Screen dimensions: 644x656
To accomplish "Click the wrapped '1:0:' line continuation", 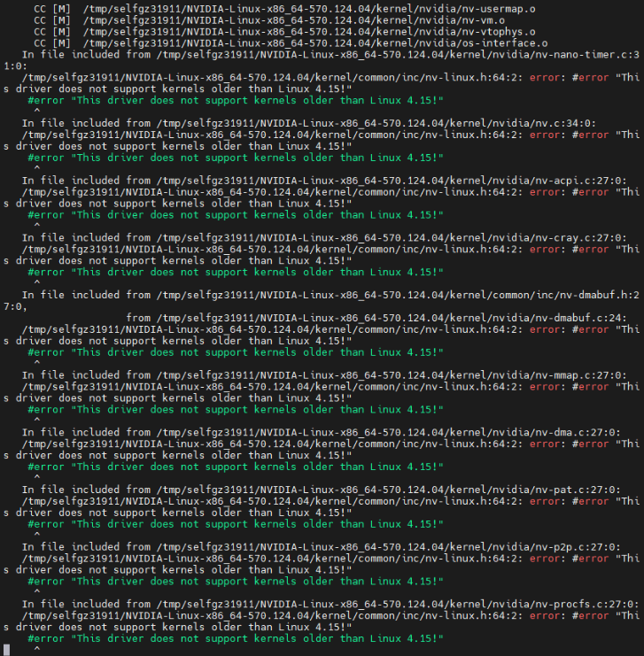I will 15,66.
